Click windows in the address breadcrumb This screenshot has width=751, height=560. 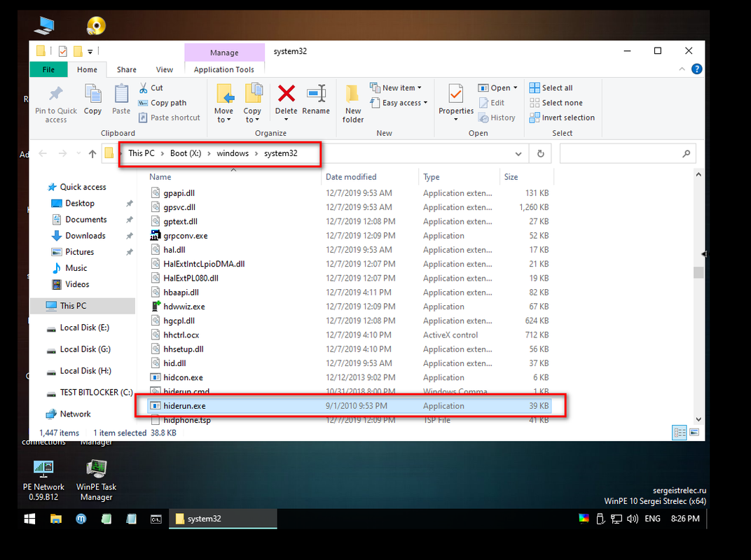pos(233,153)
